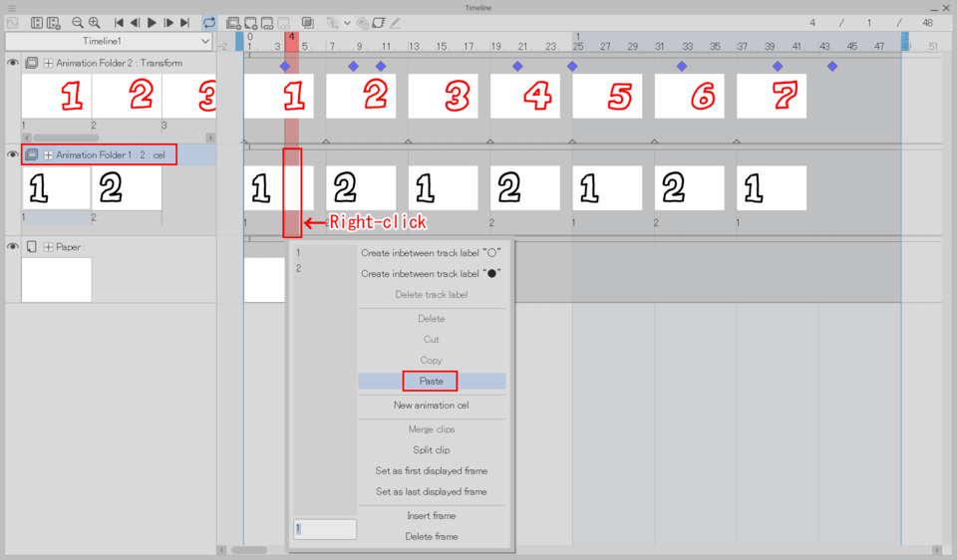The height and width of the screenshot is (560, 957).
Task: Select red cel 7 thumbnail on timeline
Action: (772, 97)
